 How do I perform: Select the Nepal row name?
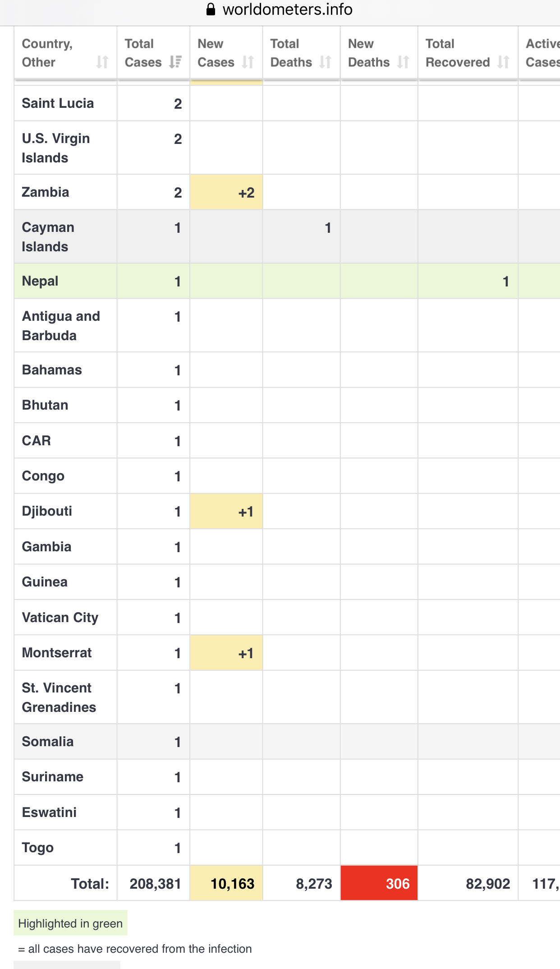click(40, 281)
